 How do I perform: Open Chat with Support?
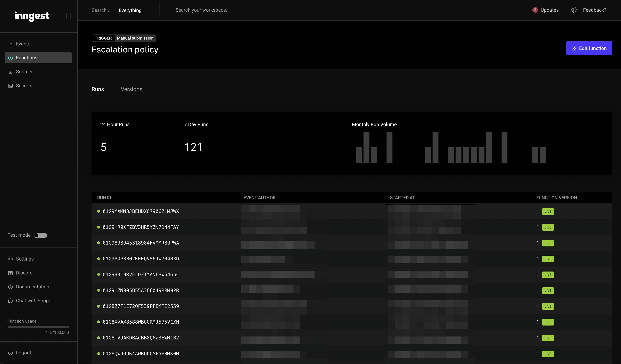35,301
